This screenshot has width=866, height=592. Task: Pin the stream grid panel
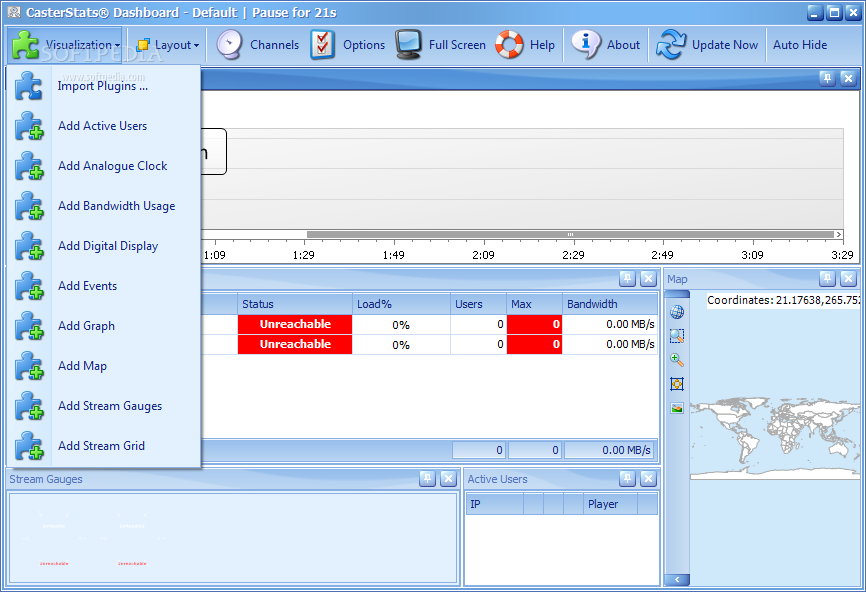627,279
